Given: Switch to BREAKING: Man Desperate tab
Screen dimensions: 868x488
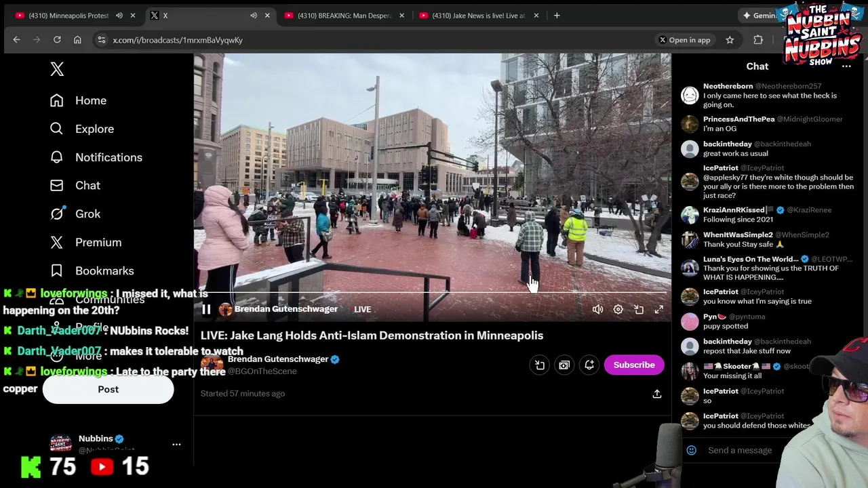Looking at the screenshot, I should (x=344, y=16).
